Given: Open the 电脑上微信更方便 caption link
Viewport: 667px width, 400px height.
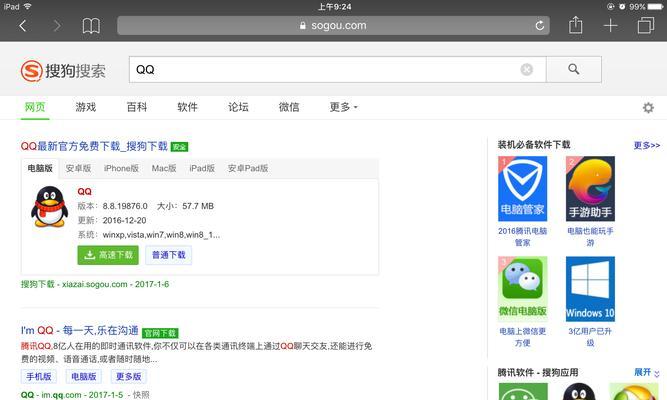Looking at the screenshot, I should (522, 337).
